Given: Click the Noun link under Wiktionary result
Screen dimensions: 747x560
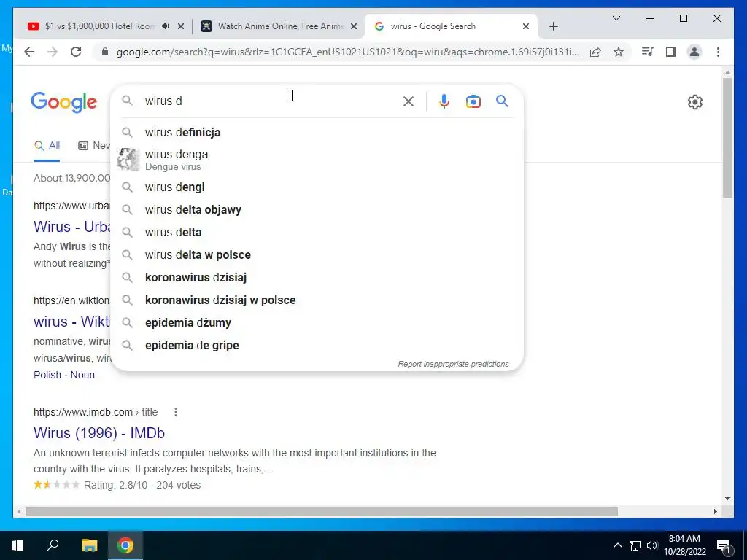Looking at the screenshot, I should point(82,375).
